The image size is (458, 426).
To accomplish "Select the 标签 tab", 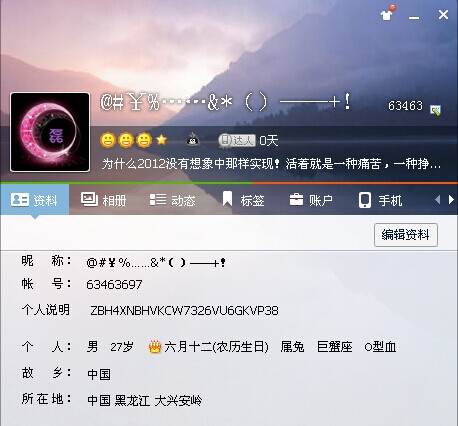I will click(x=243, y=200).
